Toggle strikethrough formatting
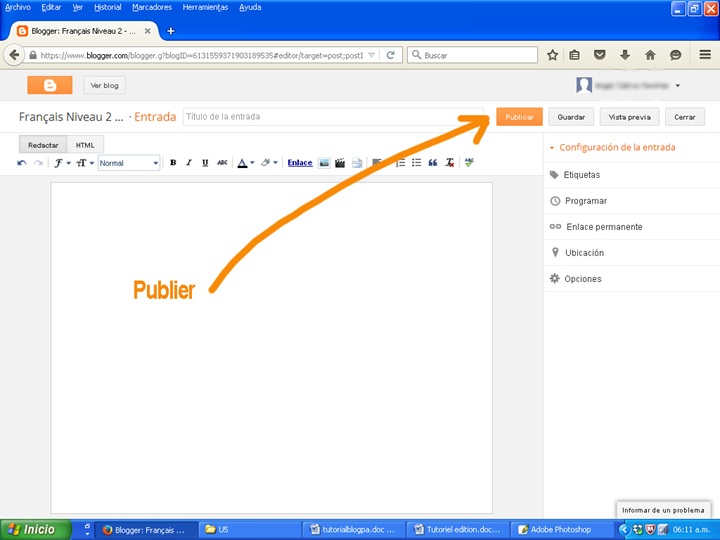Image resolution: width=720 pixels, height=540 pixels. [x=222, y=163]
